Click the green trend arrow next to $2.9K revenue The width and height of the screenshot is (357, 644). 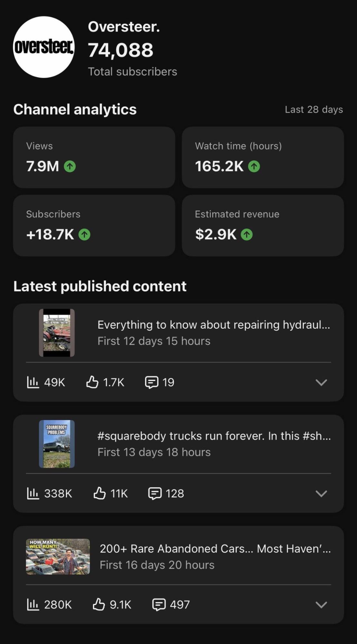[247, 235]
